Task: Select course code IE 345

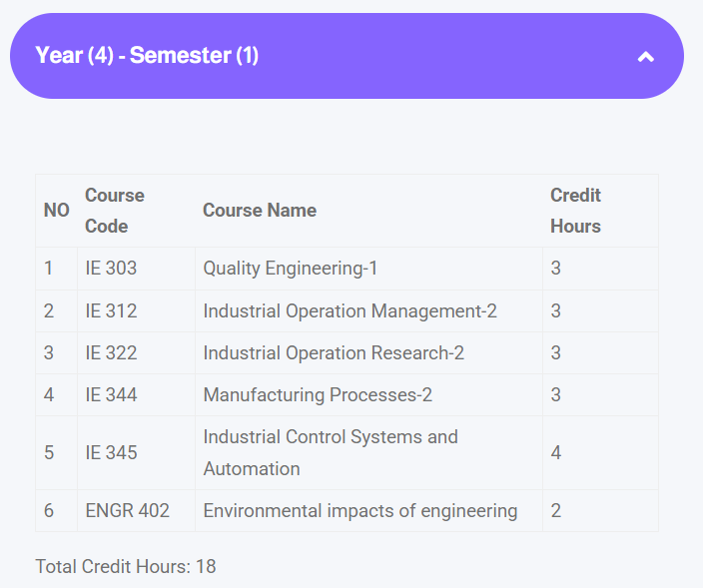Action: [111, 453]
